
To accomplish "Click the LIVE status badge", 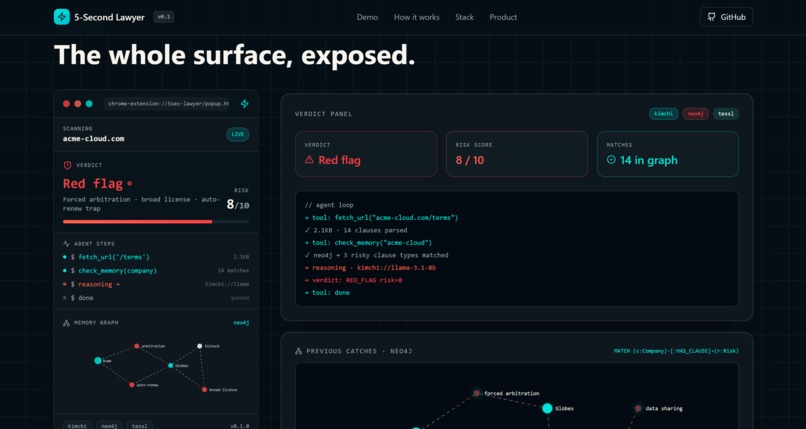I will [237, 134].
